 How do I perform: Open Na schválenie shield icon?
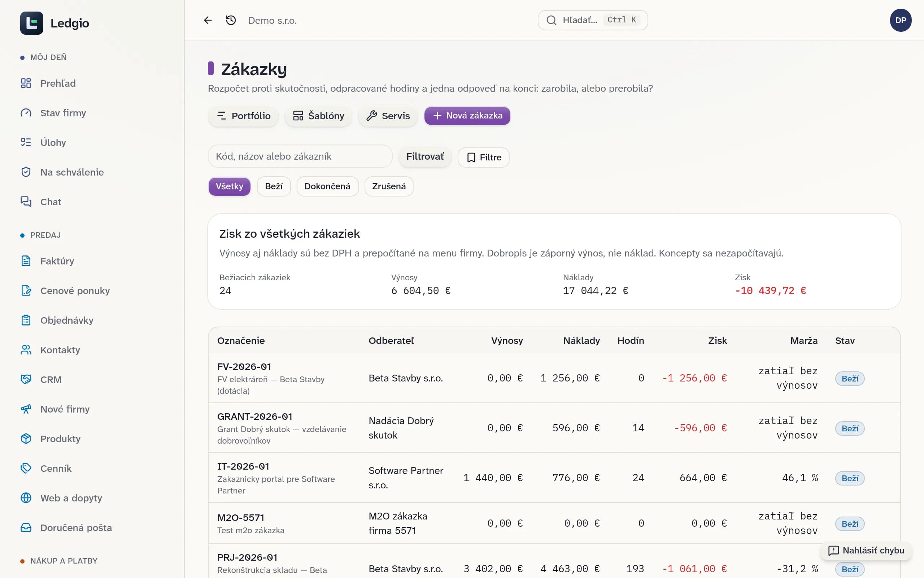point(26,172)
